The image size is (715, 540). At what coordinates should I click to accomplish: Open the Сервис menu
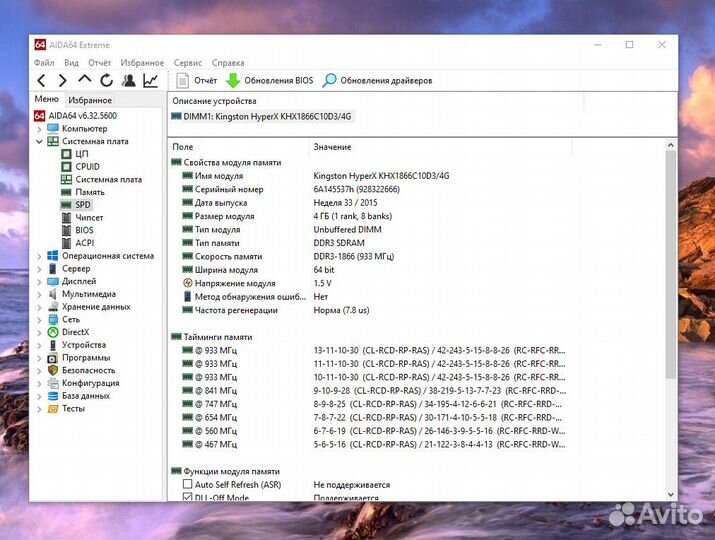click(x=188, y=62)
